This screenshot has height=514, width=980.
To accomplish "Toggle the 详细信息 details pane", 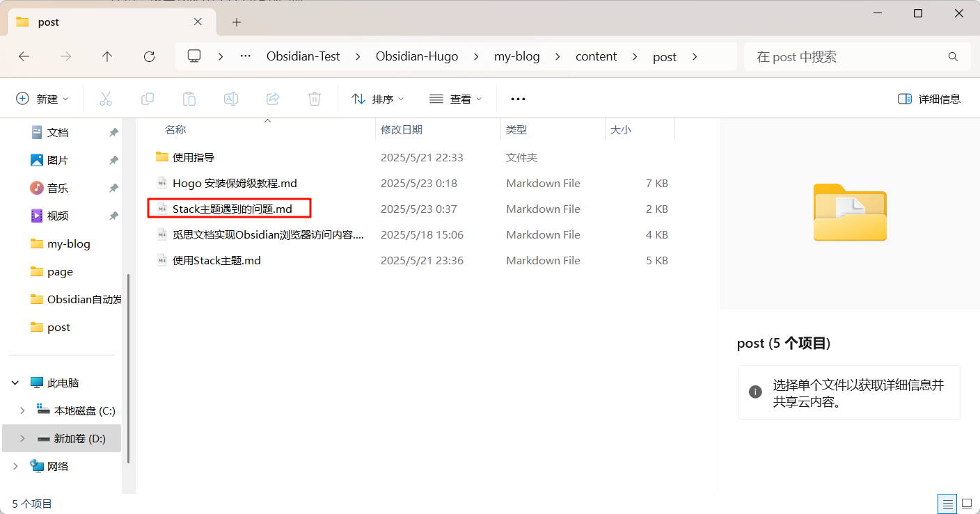I will pos(929,99).
